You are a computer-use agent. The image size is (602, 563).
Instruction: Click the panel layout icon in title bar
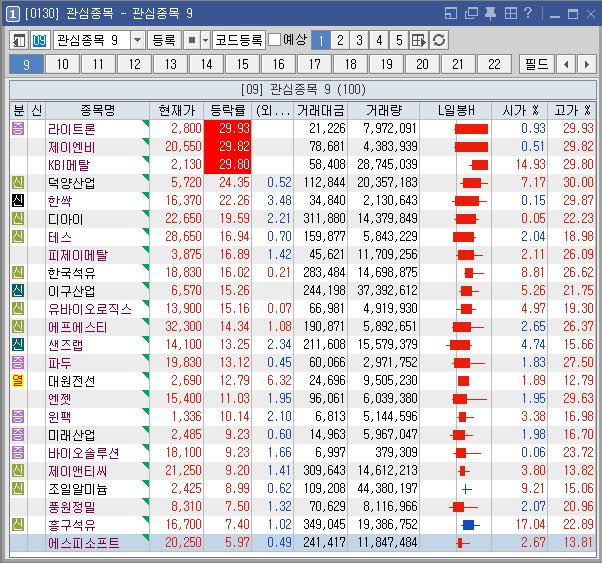[451, 13]
